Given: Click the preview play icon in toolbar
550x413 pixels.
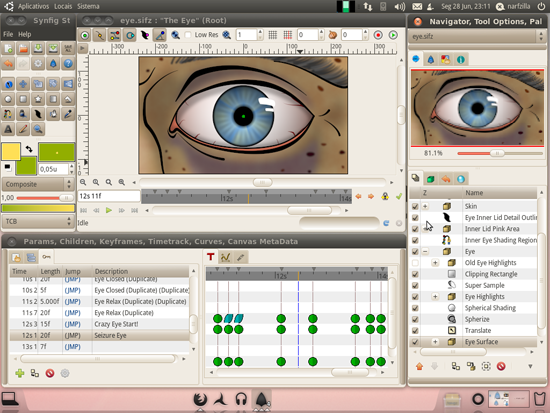Looking at the screenshot, I should coord(393,35).
